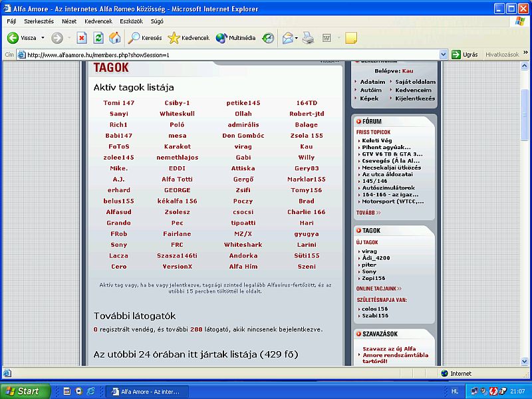This screenshot has width=532, height=399.
Task: Open forum topic Autószimulátorok
Action: pyautogui.click(x=388, y=188)
